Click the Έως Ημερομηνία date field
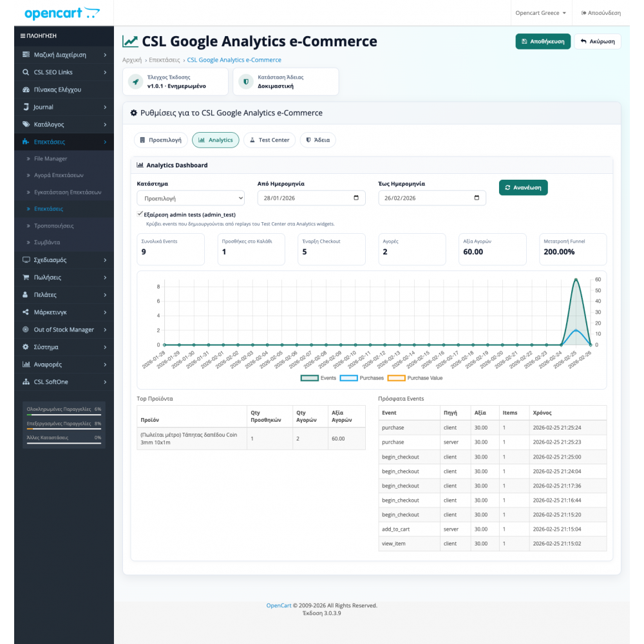 tap(431, 198)
